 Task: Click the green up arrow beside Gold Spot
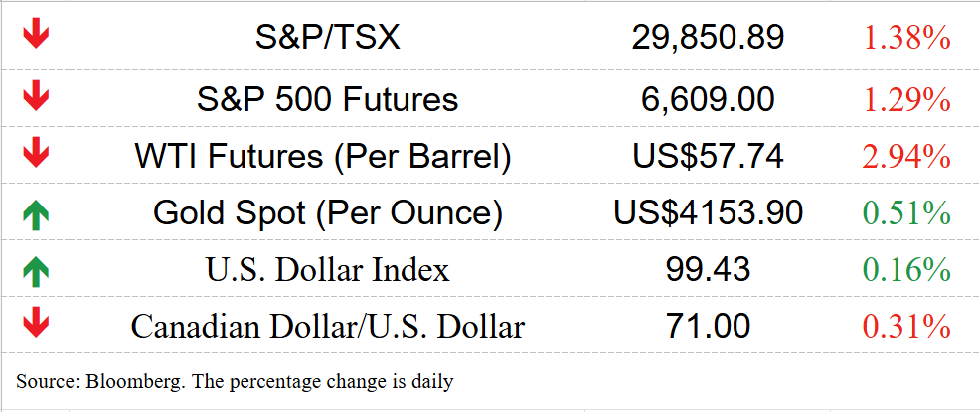37,212
